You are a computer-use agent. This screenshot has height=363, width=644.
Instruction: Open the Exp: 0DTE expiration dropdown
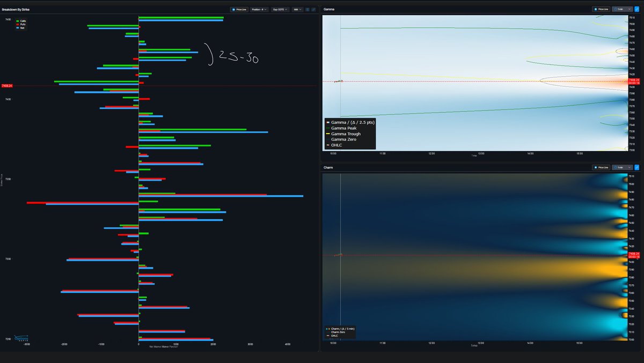(281, 9)
